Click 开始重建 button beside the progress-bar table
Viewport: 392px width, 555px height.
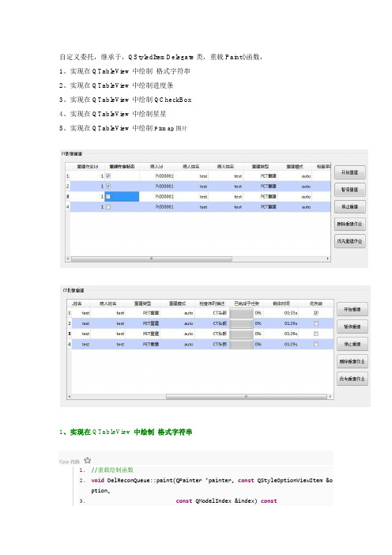[x=352, y=309]
